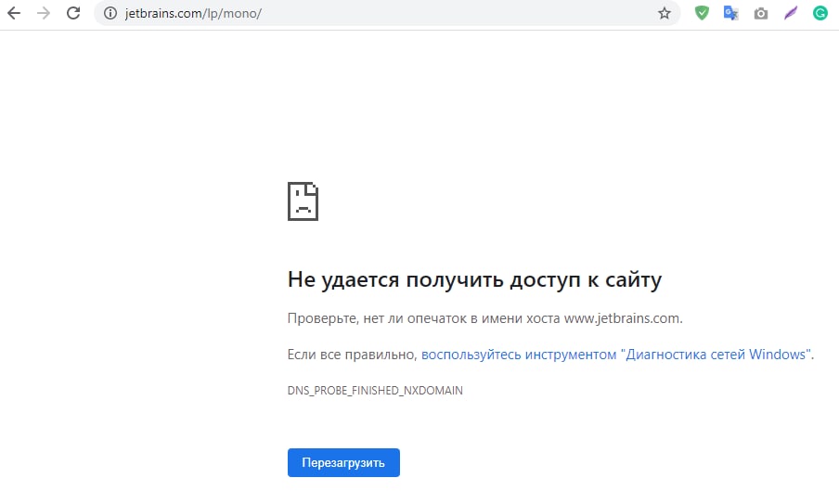Click the address bar showing jetbrains.com/lp/mono/
The image size is (839, 504).
point(386,13)
